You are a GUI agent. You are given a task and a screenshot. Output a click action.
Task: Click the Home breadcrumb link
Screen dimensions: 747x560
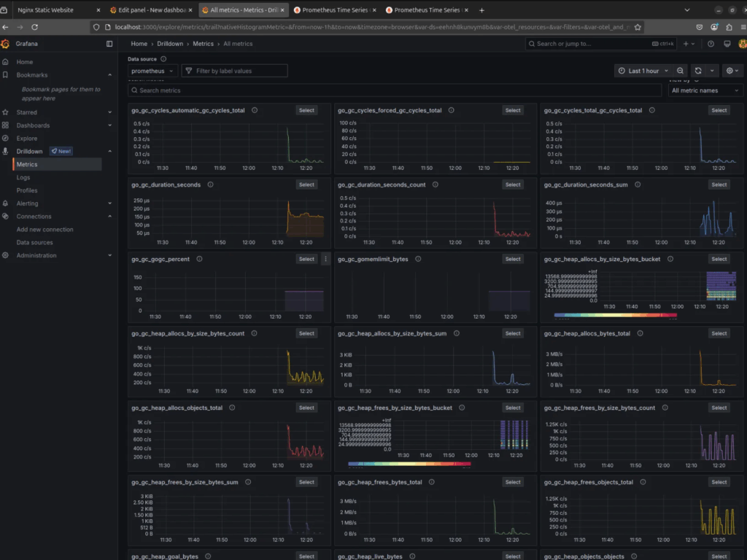pyautogui.click(x=139, y=44)
